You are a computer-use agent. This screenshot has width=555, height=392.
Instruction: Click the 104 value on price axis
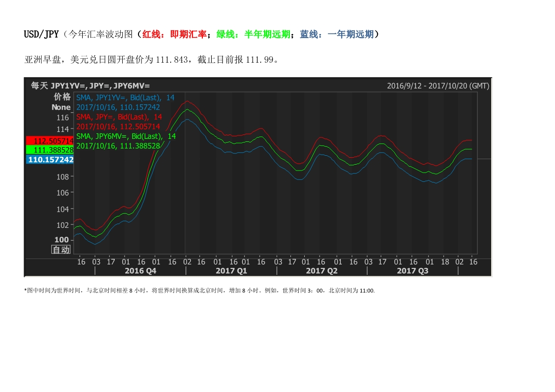(x=63, y=209)
